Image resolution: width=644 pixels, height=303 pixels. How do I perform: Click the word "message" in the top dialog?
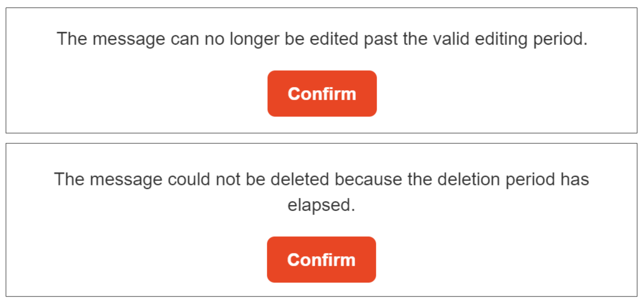pos(129,39)
